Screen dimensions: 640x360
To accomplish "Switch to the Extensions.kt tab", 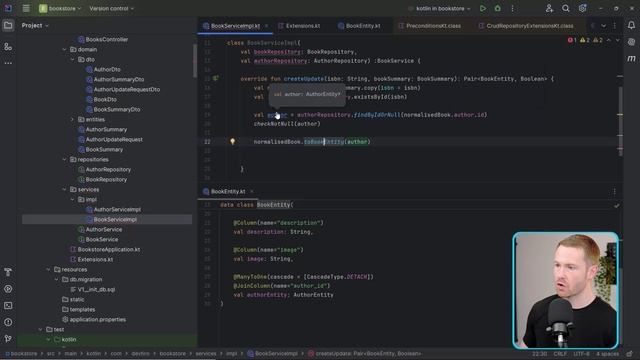I will coord(299,26).
